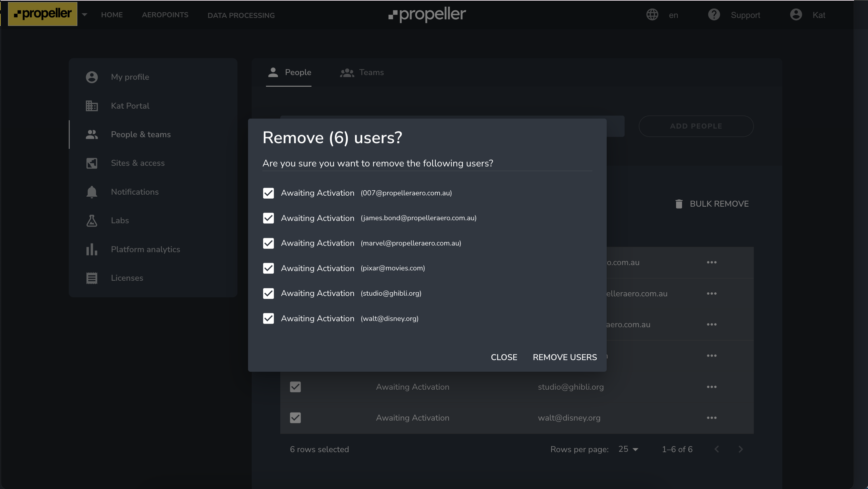
Task: Uncheck walt@disney.org in the dialog
Action: (x=268, y=319)
